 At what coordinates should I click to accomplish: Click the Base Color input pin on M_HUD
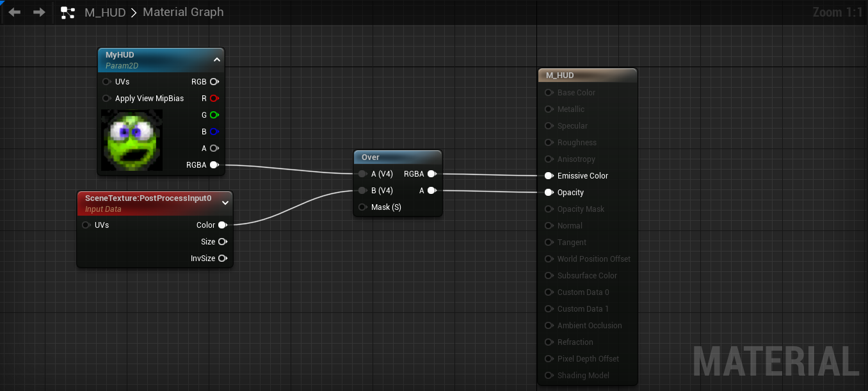click(549, 92)
